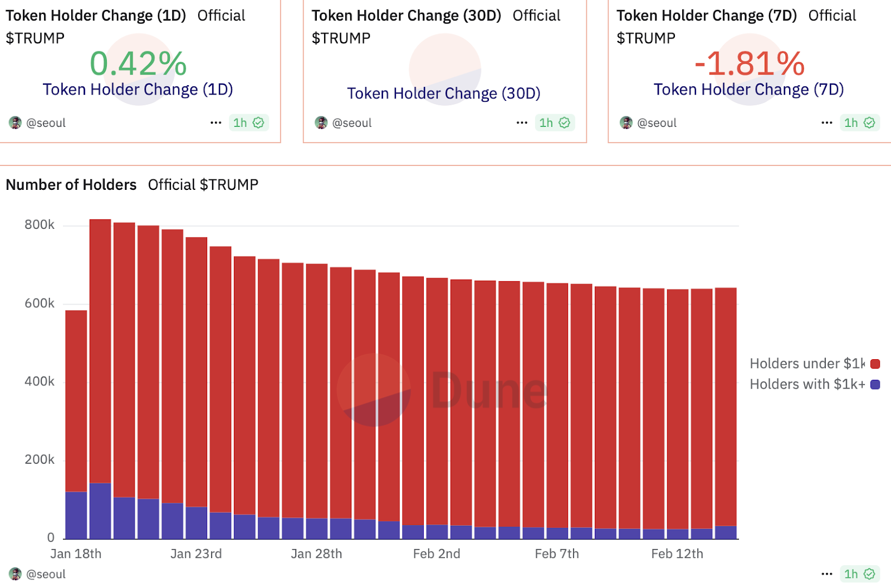891x588 pixels.
Task: Click the 0.42% counter value
Action: [138, 63]
